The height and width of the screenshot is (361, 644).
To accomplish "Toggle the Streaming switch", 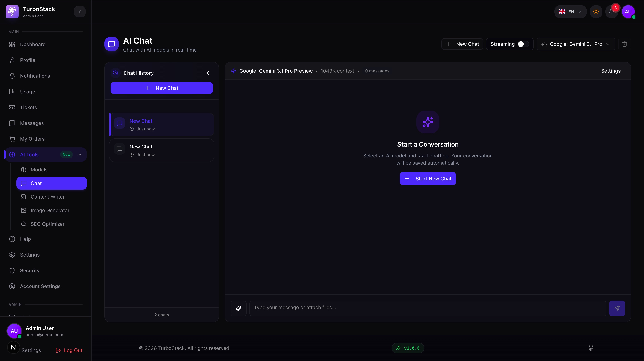I will [x=523, y=44].
